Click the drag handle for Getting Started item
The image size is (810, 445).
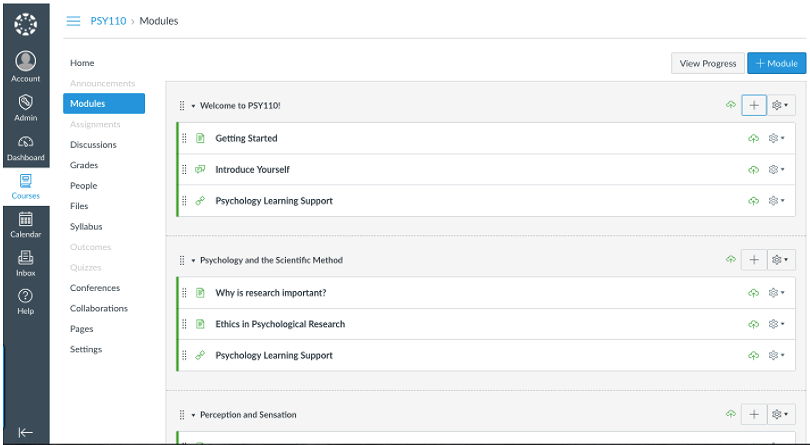click(x=184, y=138)
